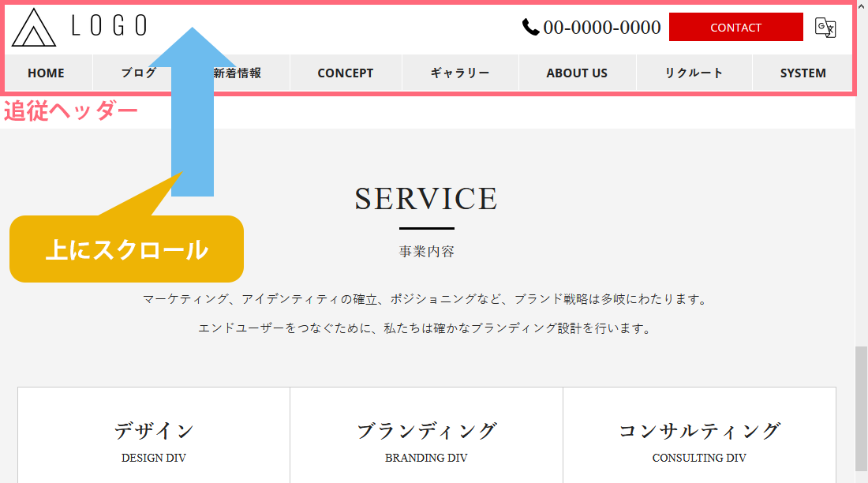
Task: Click the yellow 上にスクロール callout
Action: pos(126,249)
